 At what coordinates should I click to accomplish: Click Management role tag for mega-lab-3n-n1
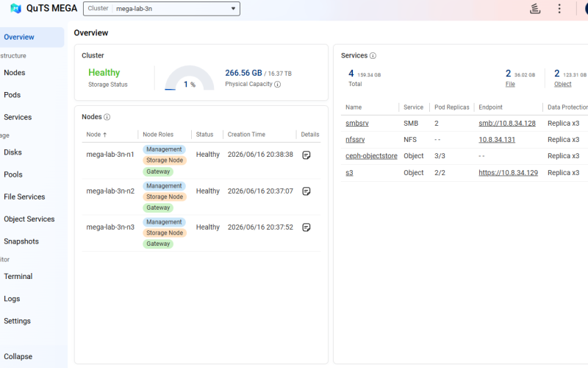point(164,149)
